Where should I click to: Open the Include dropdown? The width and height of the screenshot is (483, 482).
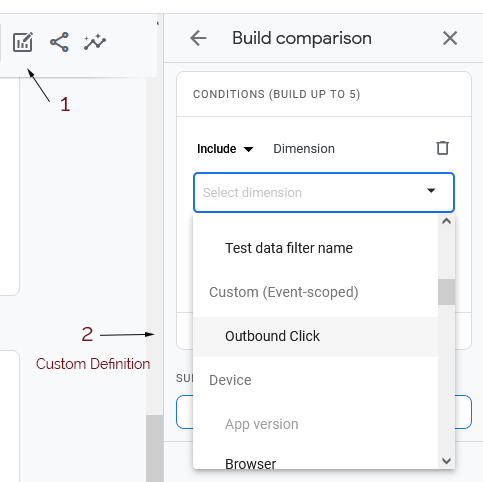[x=225, y=149]
